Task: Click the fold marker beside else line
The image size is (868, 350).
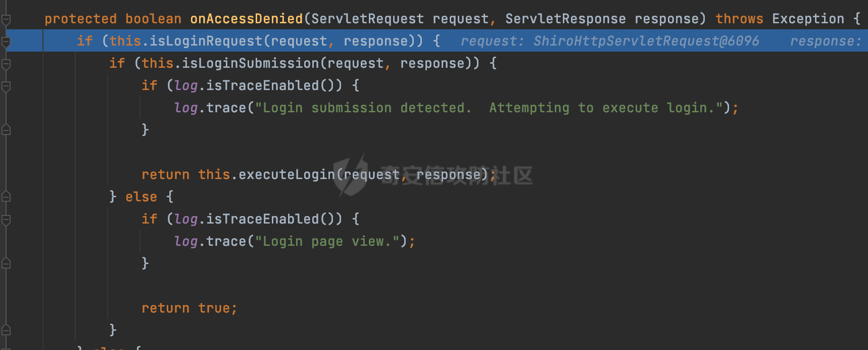Action: 6,197
